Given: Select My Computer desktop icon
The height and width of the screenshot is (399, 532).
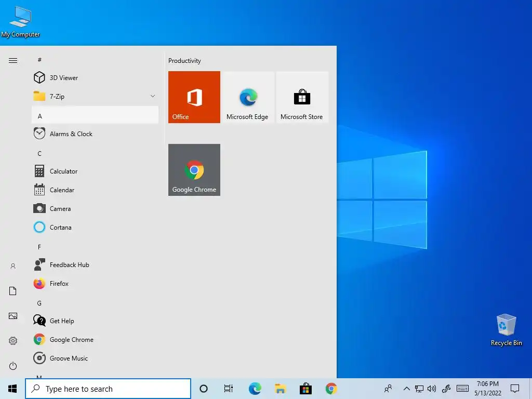Looking at the screenshot, I should [20, 21].
